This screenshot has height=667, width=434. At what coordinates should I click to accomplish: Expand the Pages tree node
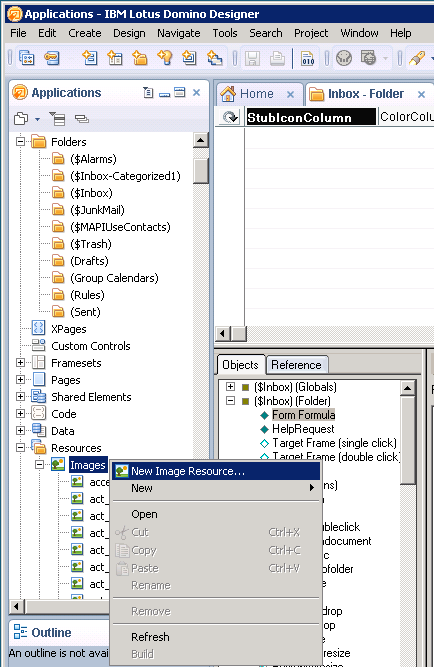point(20,379)
